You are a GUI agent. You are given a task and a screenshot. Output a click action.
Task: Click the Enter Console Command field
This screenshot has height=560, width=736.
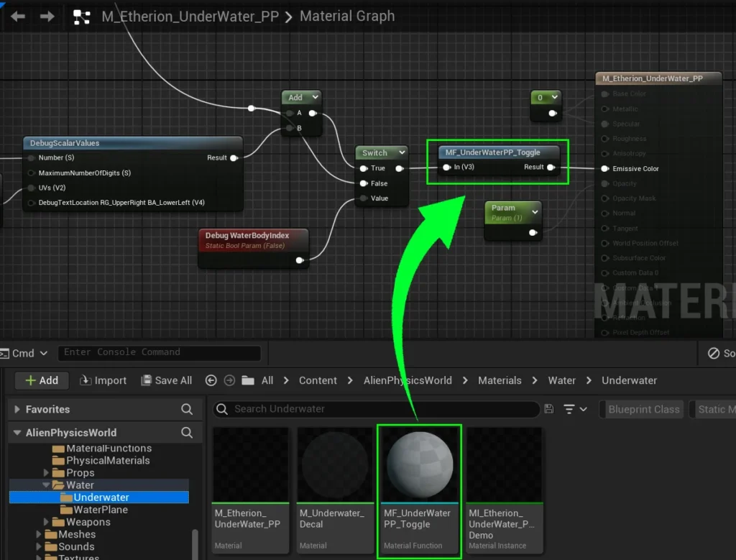point(158,352)
